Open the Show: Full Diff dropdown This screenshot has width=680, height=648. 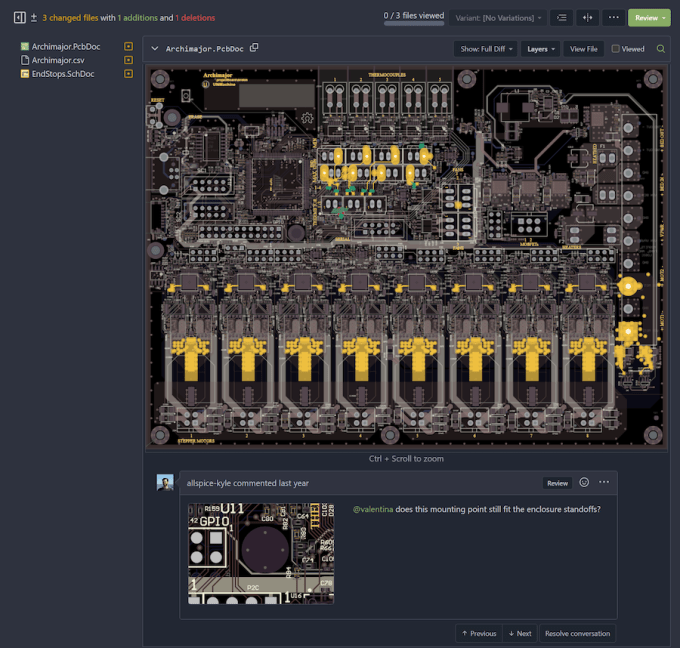(x=484, y=48)
